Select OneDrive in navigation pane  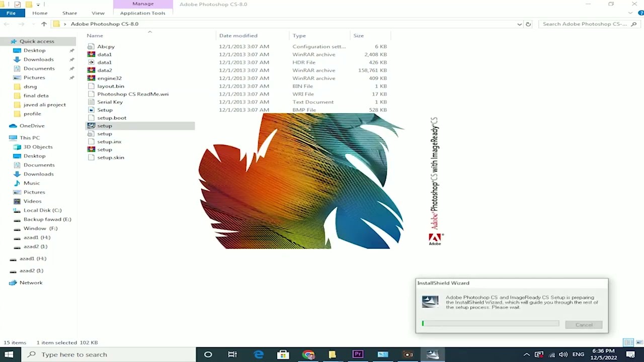pos(32,126)
